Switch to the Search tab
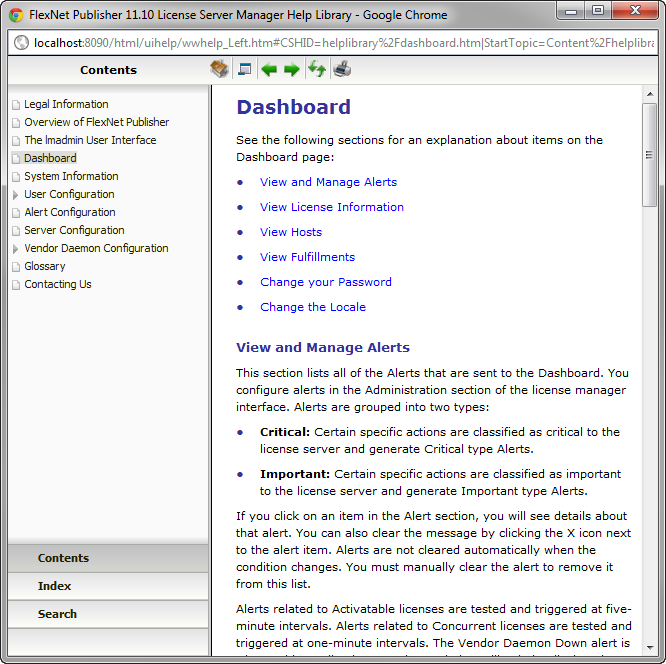The image size is (666, 664). [x=108, y=614]
